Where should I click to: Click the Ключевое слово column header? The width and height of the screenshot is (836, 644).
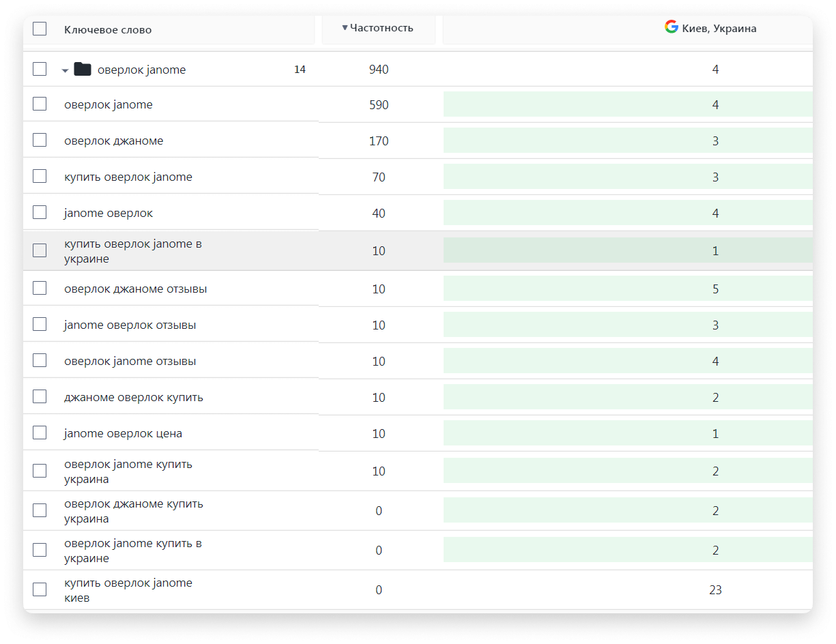108,29
